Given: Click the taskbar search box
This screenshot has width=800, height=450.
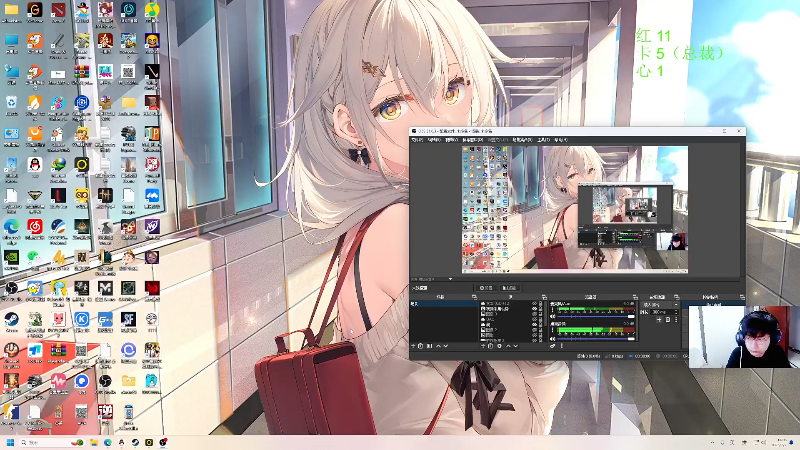Looking at the screenshot, I should pyautogui.click(x=51, y=442).
